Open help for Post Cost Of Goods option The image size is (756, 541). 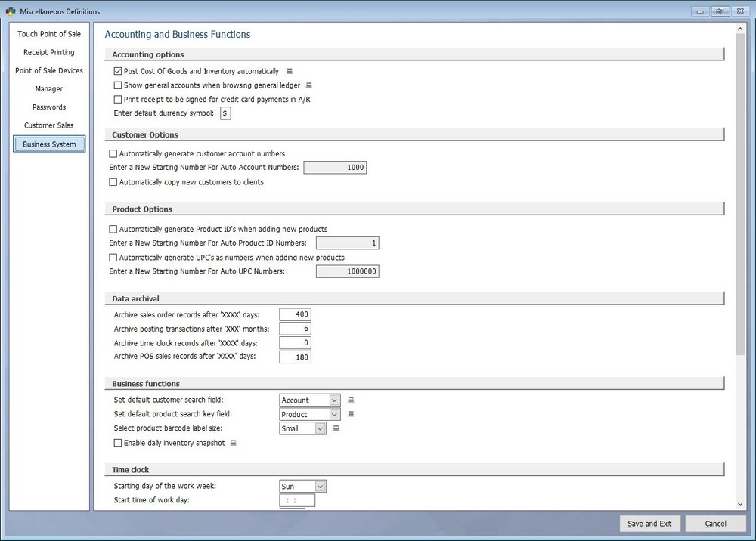click(289, 71)
